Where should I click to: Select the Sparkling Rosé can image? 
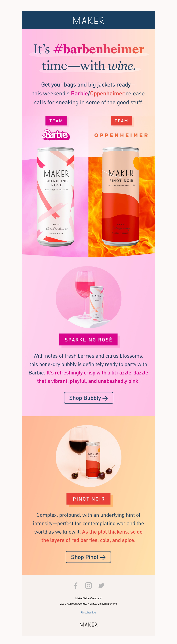tap(56, 197)
